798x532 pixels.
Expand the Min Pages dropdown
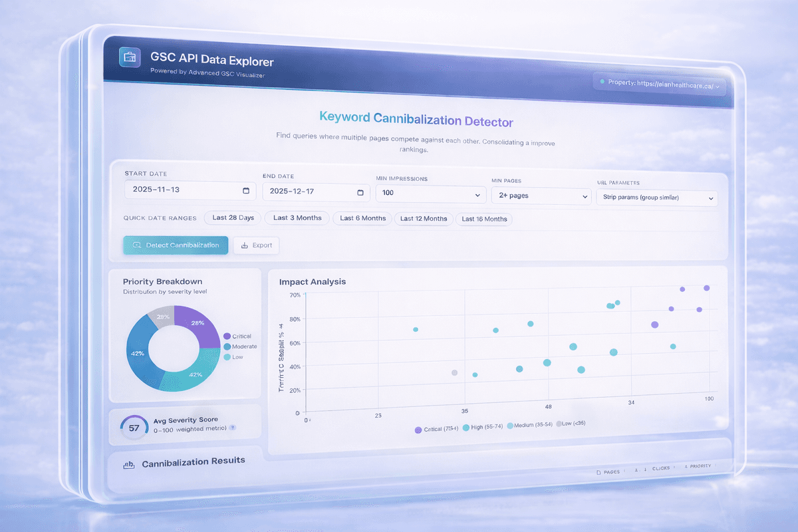(x=541, y=196)
